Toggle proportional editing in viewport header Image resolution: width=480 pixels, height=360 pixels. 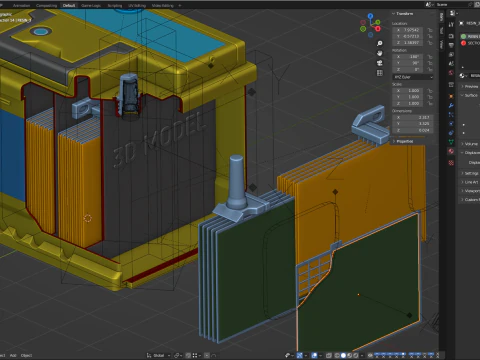tap(207, 355)
